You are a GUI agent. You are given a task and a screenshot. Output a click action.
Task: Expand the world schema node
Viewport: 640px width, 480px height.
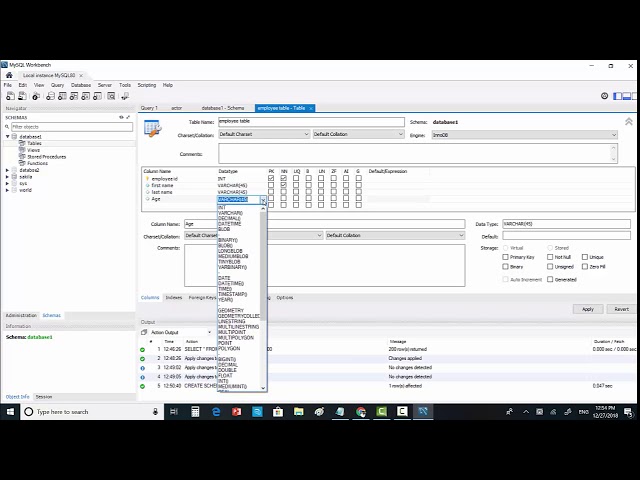point(7,190)
